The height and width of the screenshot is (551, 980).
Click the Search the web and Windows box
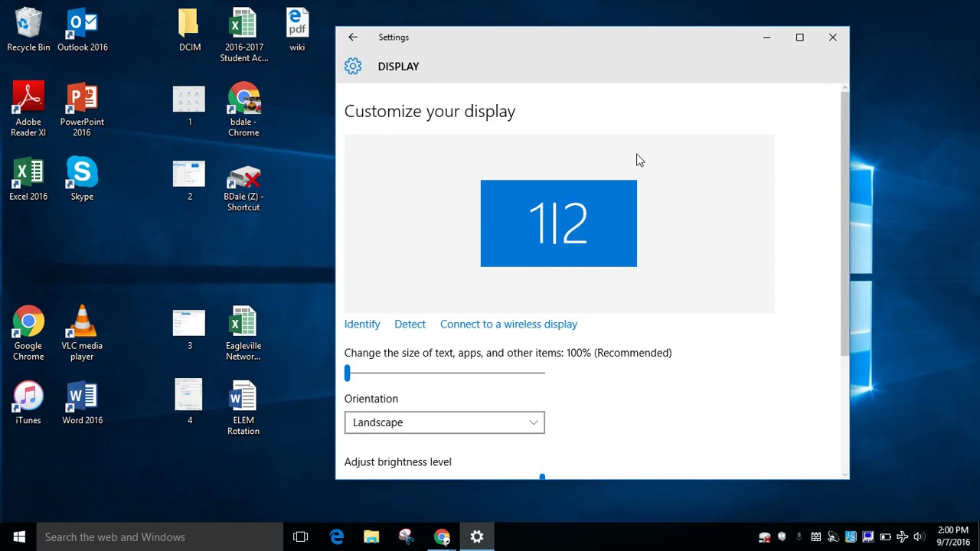point(160,536)
